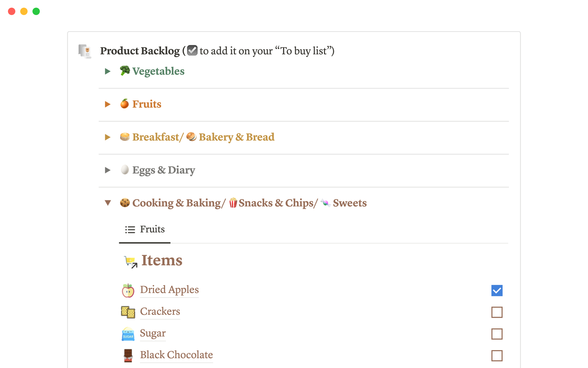Click the cookie icon beside Cooking & Baking
Viewport: 588px width, 368px height.
coord(125,203)
